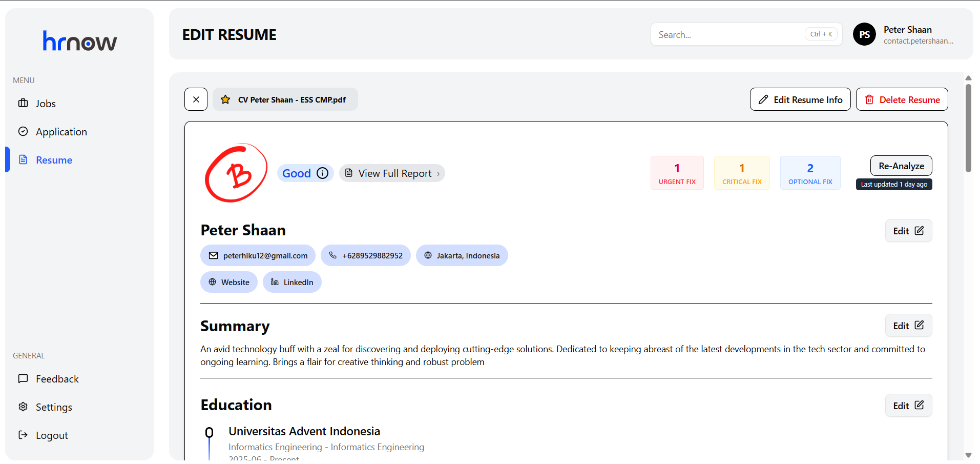Click the star favorite icon on resume

pyautogui.click(x=225, y=99)
